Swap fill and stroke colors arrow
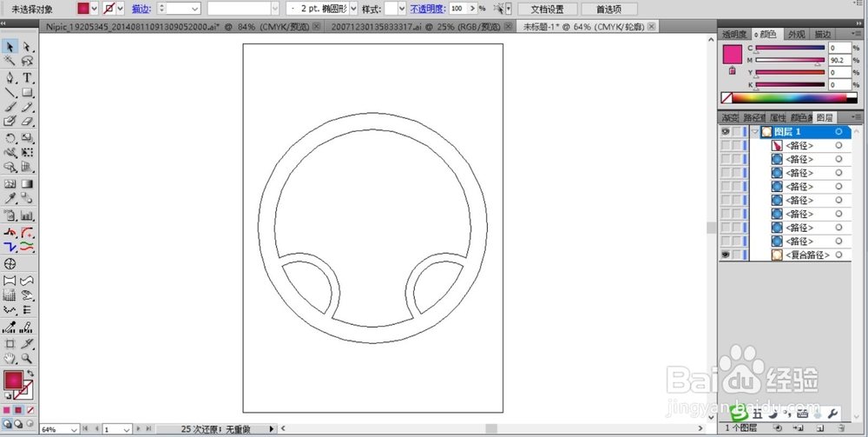Screen dimensions: 868x437 tap(30, 374)
